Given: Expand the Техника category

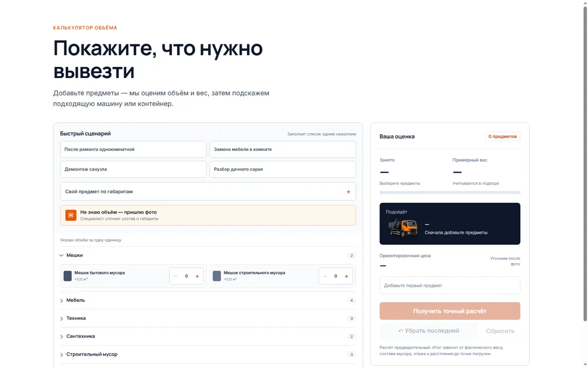Looking at the screenshot, I should (x=208, y=318).
